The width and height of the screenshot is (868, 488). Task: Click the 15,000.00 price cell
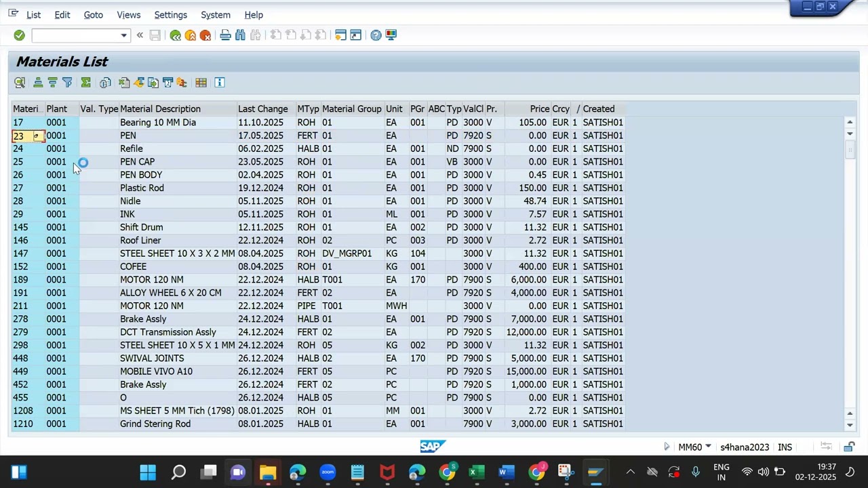pos(525,371)
